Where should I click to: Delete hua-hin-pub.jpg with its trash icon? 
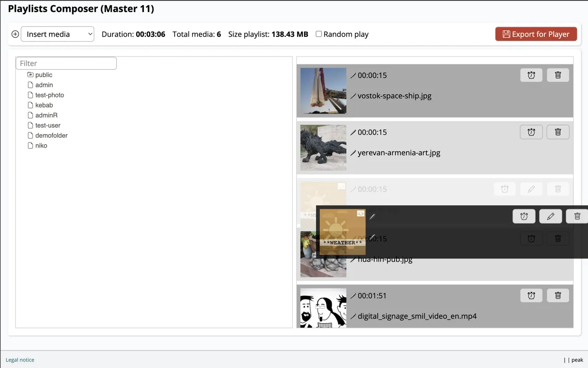558,239
